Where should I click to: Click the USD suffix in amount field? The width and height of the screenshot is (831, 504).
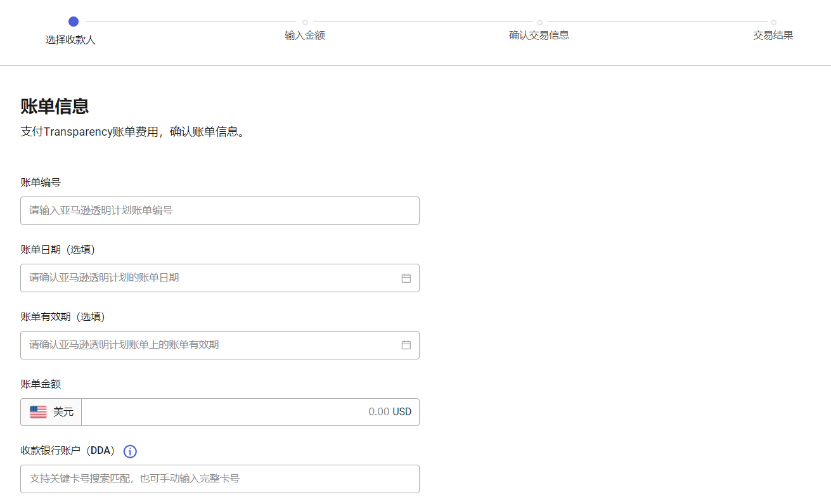pos(402,412)
